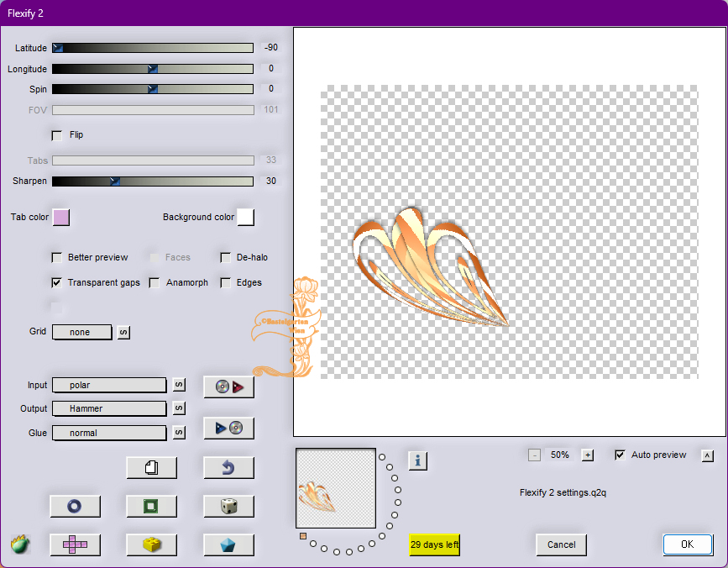Image resolution: width=728 pixels, height=568 pixels.
Task: Click the pink cross layout button
Action: coord(75,544)
